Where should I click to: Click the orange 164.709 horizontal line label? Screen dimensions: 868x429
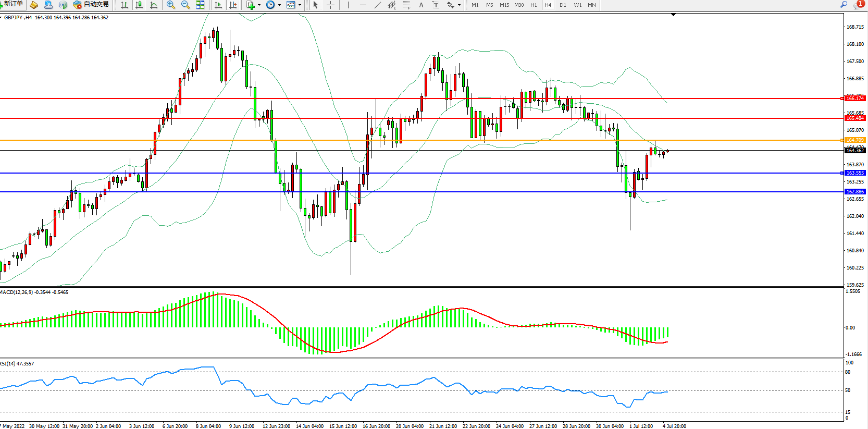tap(854, 140)
